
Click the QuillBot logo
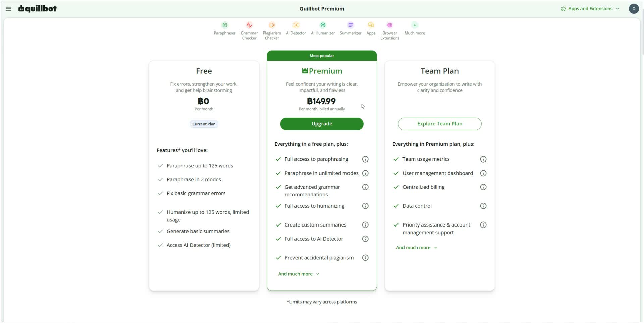[x=38, y=9]
